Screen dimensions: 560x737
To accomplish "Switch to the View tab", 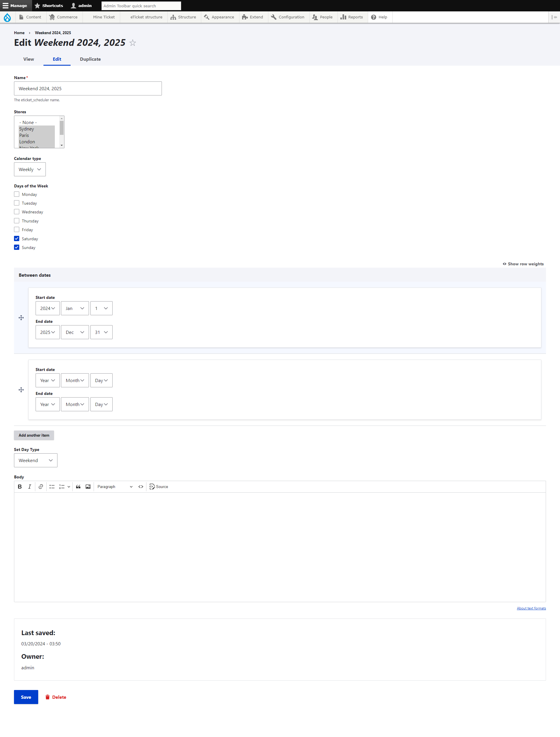I will tap(28, 59).
